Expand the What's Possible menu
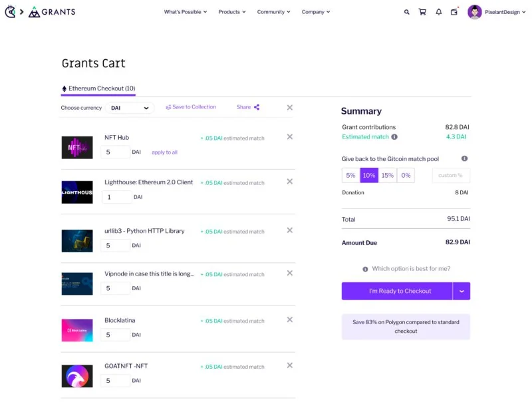 (186, 12)
